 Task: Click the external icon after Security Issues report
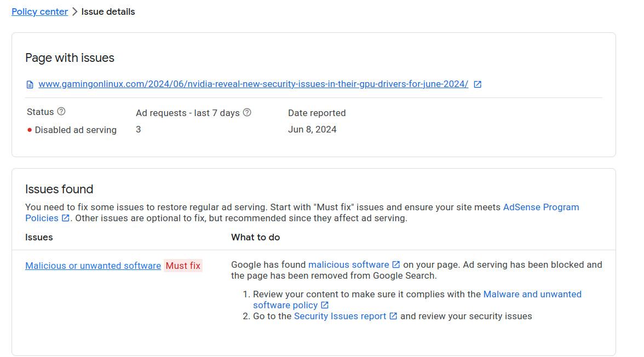tap(393, 316)
